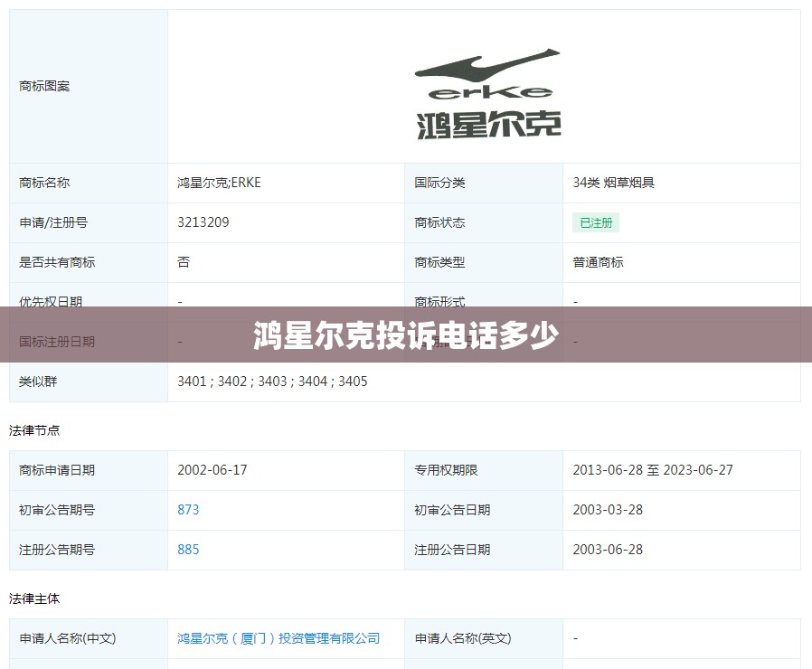
Task: Click the 初审公告期号 label
Action: pos(57,510)
